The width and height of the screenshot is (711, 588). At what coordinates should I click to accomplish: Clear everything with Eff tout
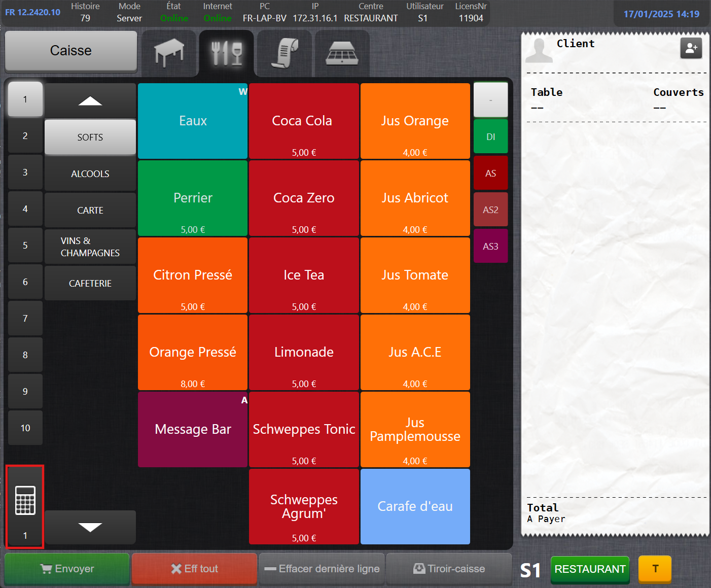pyautogui.click(x=194, y=569)
